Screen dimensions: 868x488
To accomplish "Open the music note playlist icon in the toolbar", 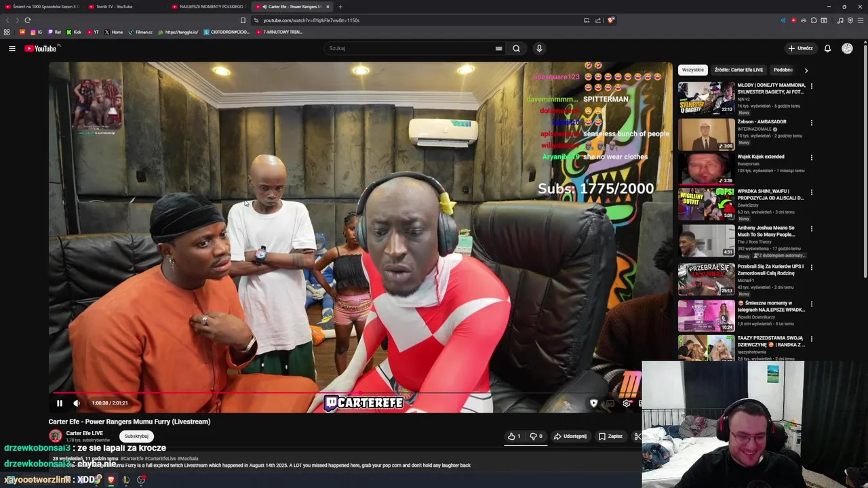I will 840,20.
